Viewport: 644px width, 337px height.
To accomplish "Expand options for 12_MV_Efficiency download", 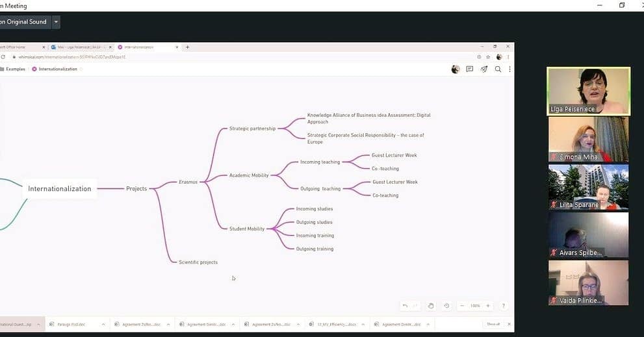I will point(363,324).
